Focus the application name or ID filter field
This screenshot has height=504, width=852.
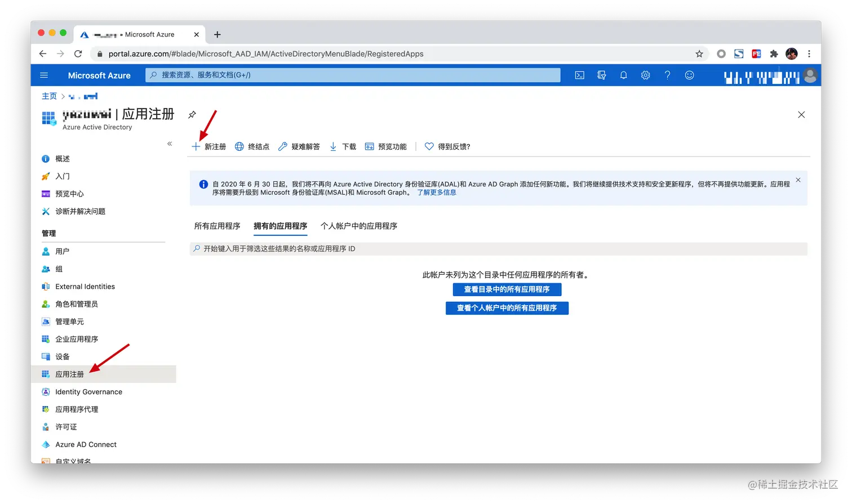coord(499,248)
